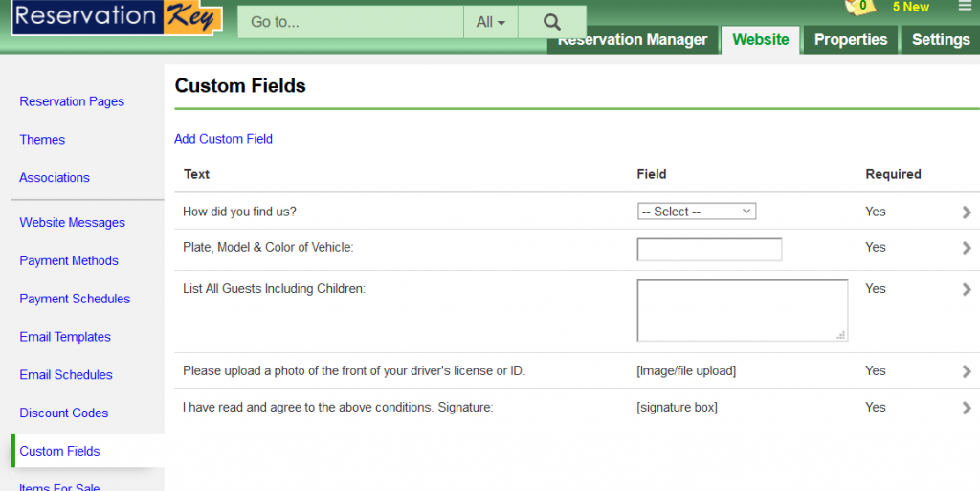The height and width of the screenshot is (491, 980).
Task: Click the List All Guests text area
Action: point(742,310)
